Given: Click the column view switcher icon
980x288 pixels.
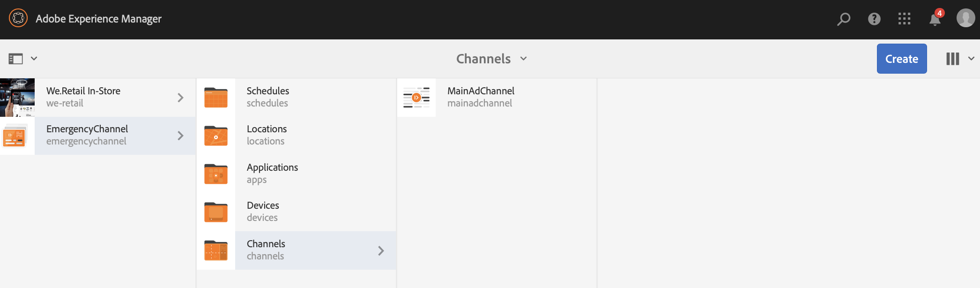Looking at the screenshot, I should point(953,59).
